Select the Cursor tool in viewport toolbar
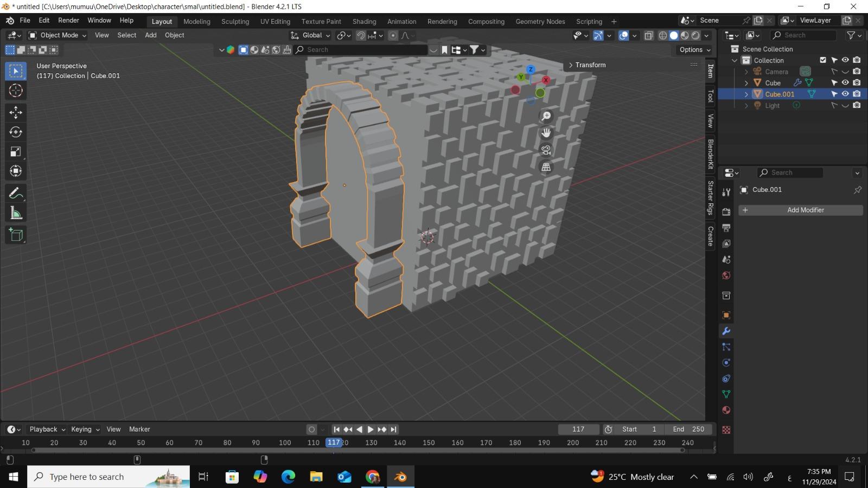This screenshot has width=868, height=488. point(16,91)
